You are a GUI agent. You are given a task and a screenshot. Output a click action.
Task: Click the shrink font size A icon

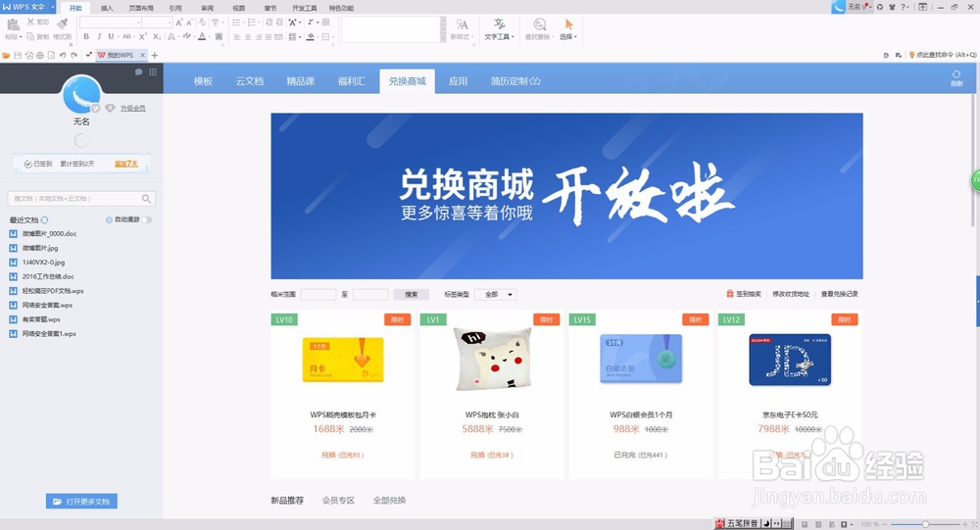(190, 22)
